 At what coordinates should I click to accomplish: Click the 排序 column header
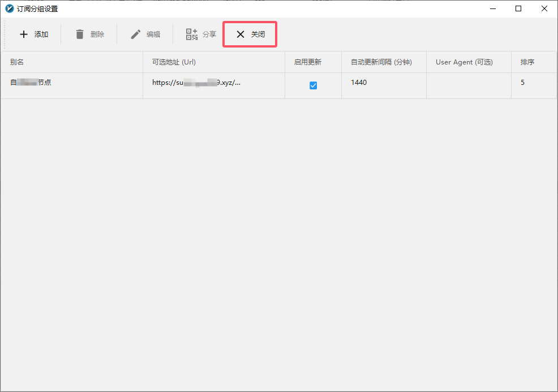pos(534,62)
